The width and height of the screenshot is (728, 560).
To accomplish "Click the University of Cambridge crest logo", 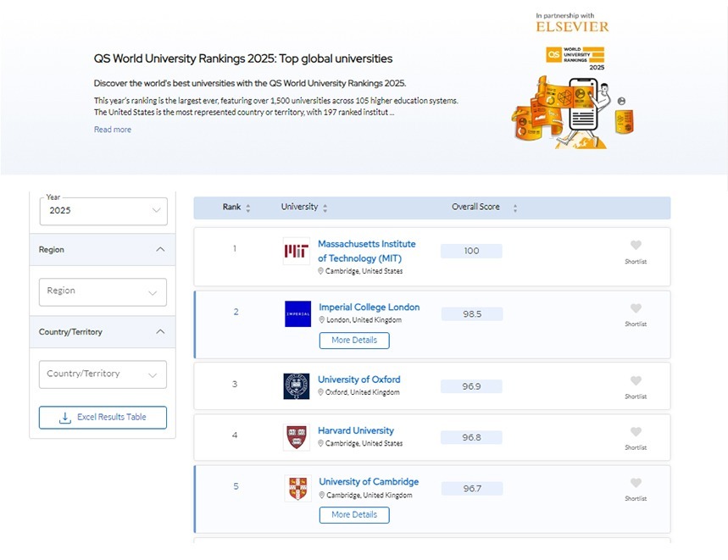I will click(x=297, y=488).
